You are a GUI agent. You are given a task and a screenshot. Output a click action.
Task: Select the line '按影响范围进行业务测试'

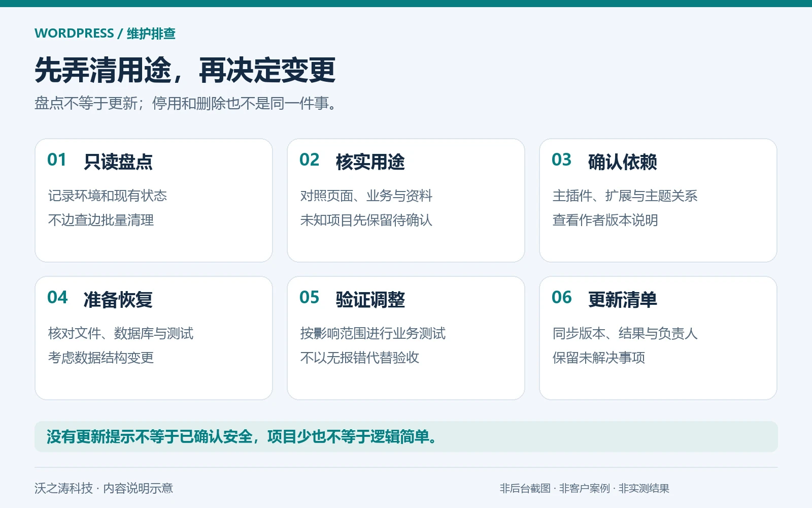373,333
